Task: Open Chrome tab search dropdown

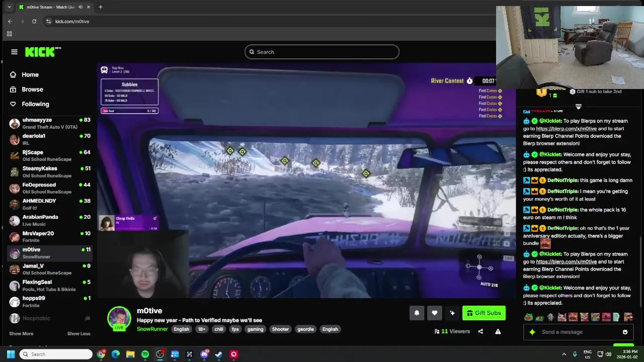Action: coord(9,7)
